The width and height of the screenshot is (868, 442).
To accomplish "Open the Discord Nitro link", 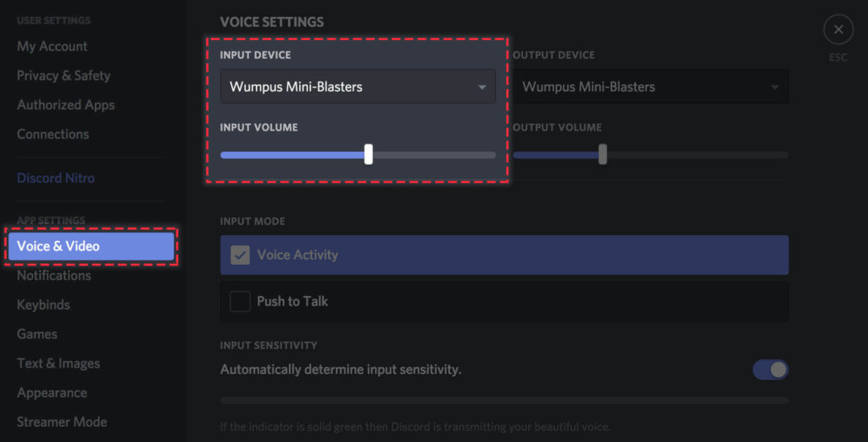I will click(56, 178).
